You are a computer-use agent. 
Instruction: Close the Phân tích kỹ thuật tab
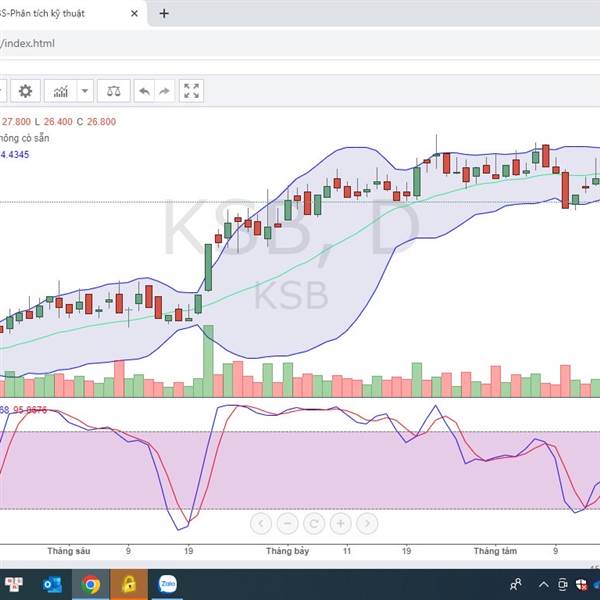tap(134, 14)
